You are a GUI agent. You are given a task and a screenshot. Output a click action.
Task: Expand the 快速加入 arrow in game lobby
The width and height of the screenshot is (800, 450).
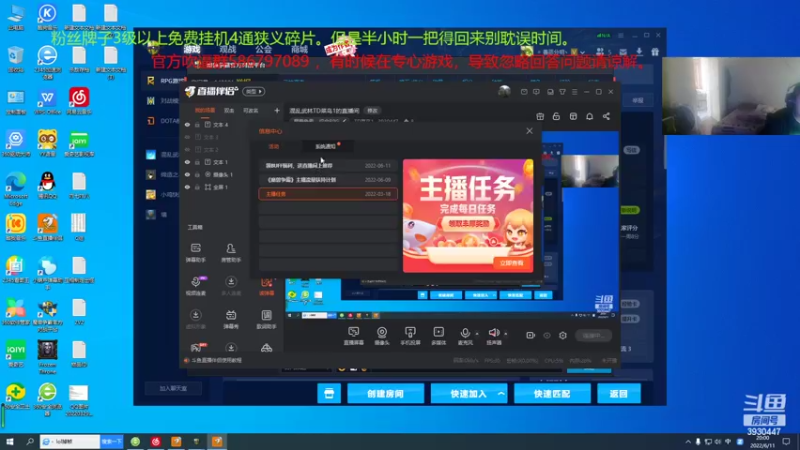[501, 394]
